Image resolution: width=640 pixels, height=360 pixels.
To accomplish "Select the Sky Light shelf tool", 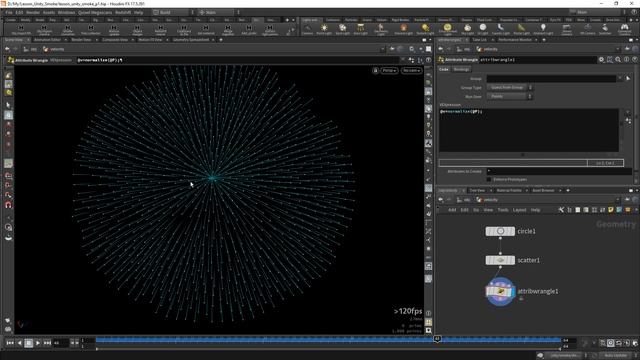I will click(x=467, y=29).
